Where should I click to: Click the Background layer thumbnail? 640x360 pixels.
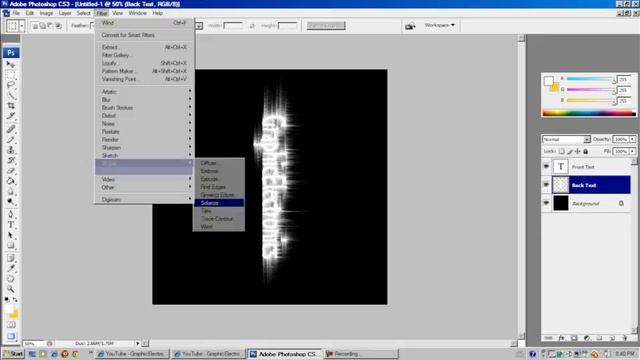click(560, 203)
